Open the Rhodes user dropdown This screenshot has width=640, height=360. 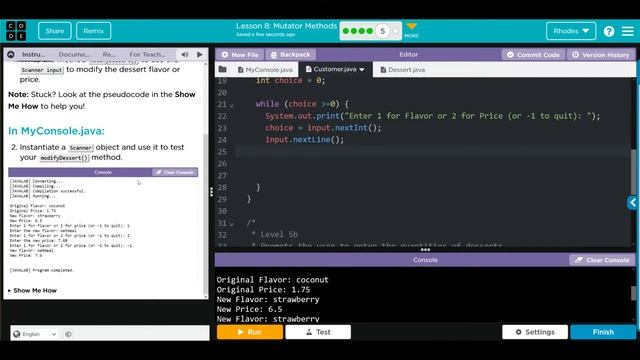click(x=571, y=31)
